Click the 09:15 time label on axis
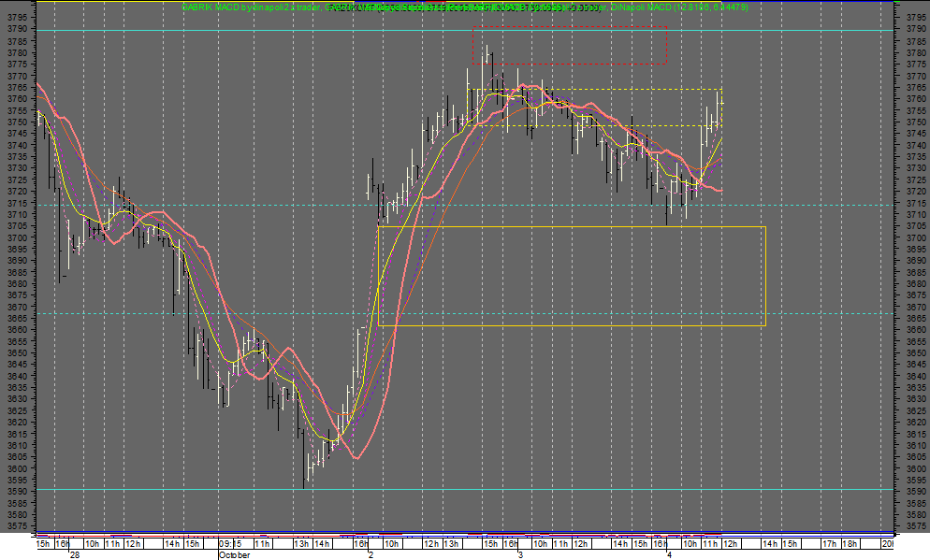This screenshot has width=930, height=560. [x=228, y=543]
